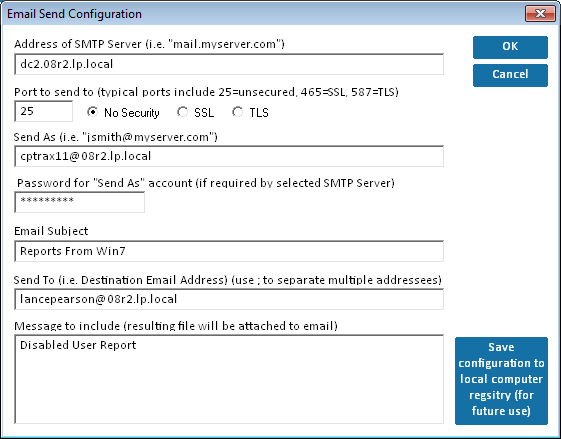Focus the SMTP server address field
This screenshot has height=439, width=561.
click(x=229, y=64)
